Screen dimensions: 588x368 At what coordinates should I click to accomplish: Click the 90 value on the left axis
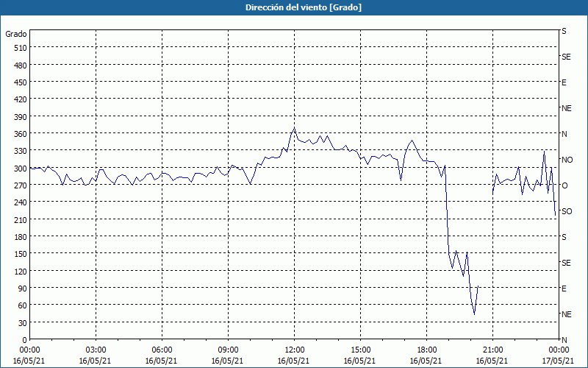(22, 289)
